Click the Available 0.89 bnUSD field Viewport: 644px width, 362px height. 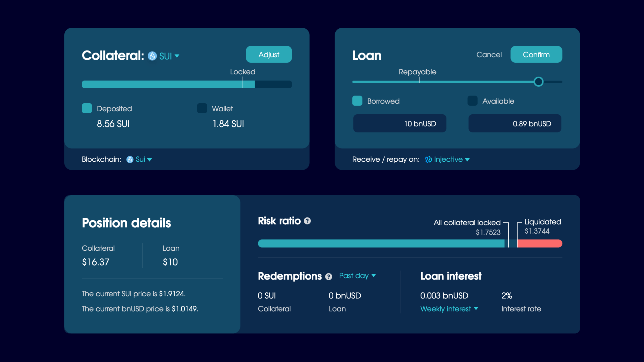tap(515, 123)
